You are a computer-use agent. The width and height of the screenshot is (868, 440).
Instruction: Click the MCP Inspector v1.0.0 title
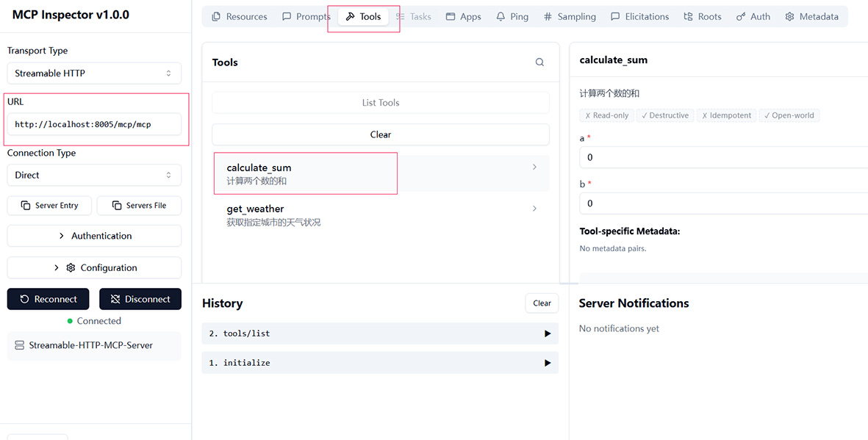click(71, 15)
